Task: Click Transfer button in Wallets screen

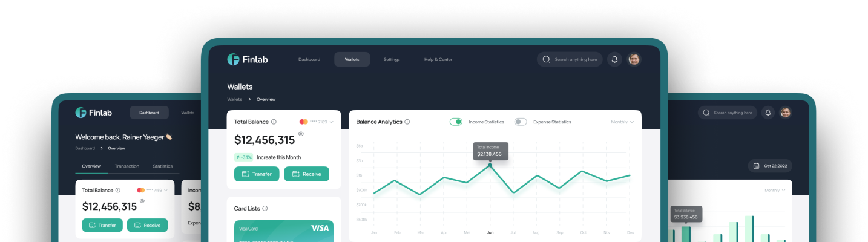Action: coord(257,174)
